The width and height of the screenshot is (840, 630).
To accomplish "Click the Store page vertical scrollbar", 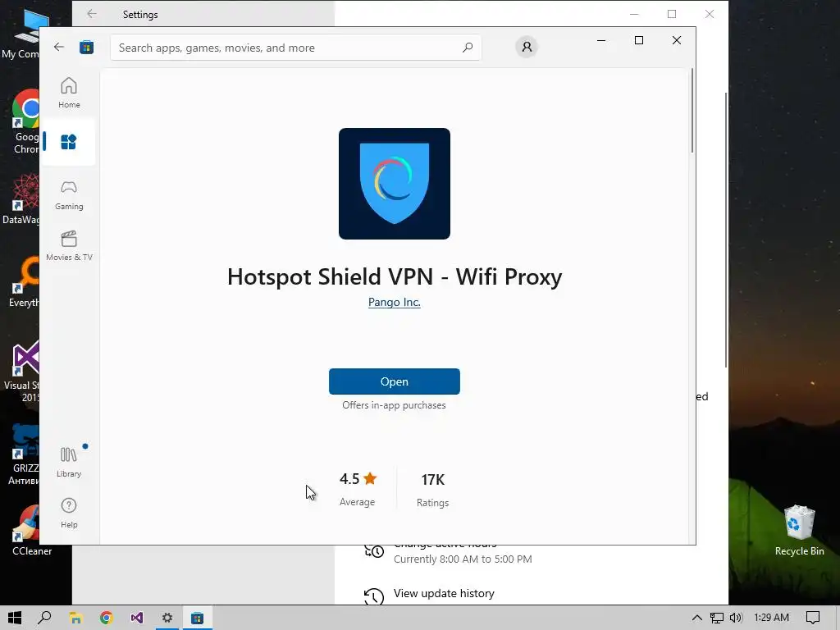I will click(x=692, y=111).
